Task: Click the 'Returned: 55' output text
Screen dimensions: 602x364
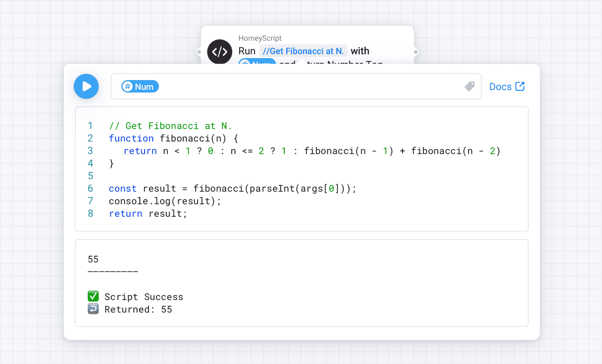Action: (x=138, y=310)
